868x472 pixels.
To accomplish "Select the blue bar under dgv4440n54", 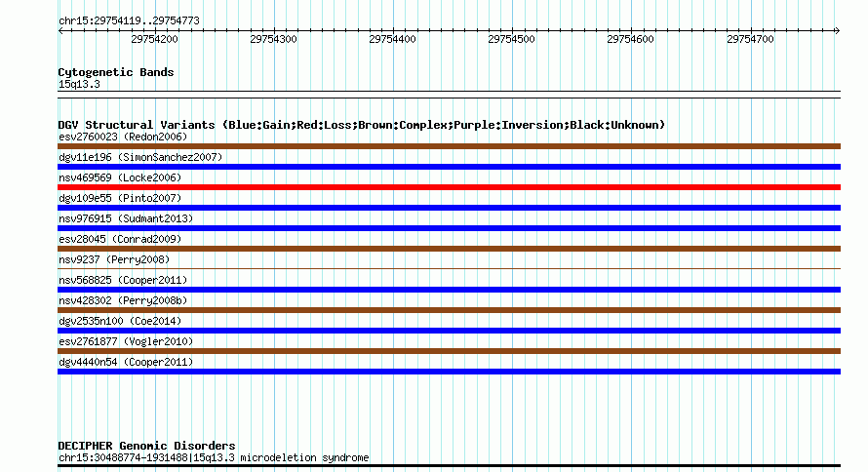I will tap(449, 372).
